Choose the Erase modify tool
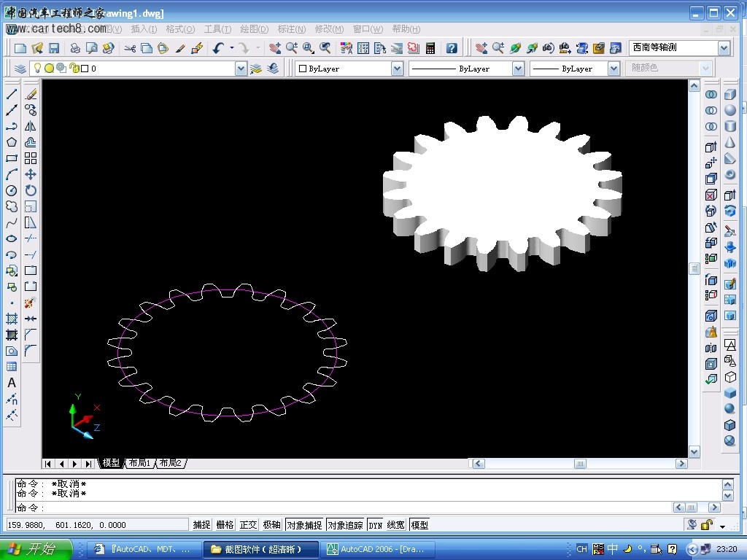747x560 pixels. click(x=31, y=94)
